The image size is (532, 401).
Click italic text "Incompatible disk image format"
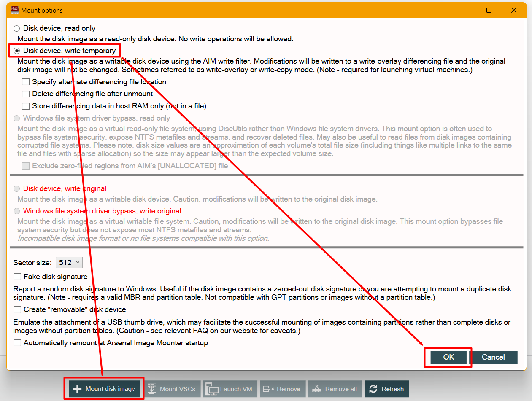[143, 238]
